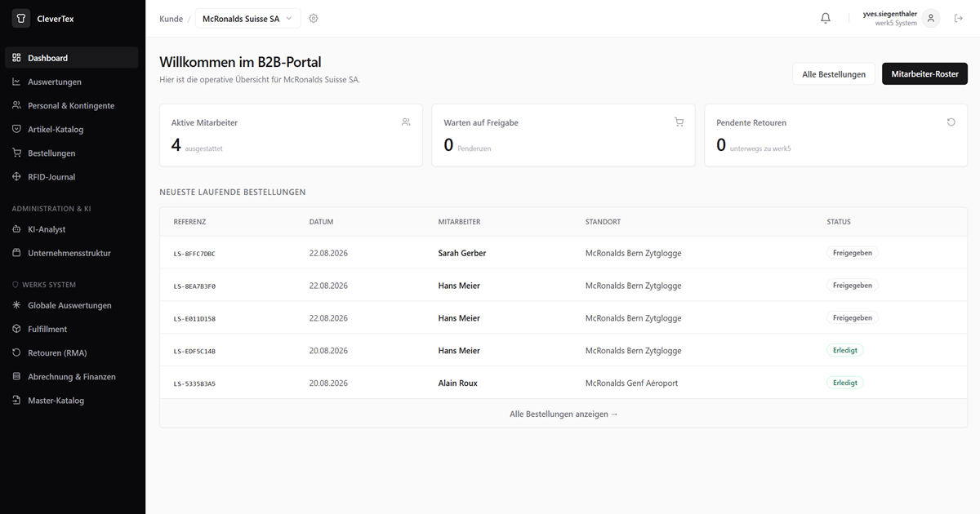The width and height of the screenshot is (980, 514).
Task: Click the Master-Katalog import icon
Action: (x=17, y=400)
